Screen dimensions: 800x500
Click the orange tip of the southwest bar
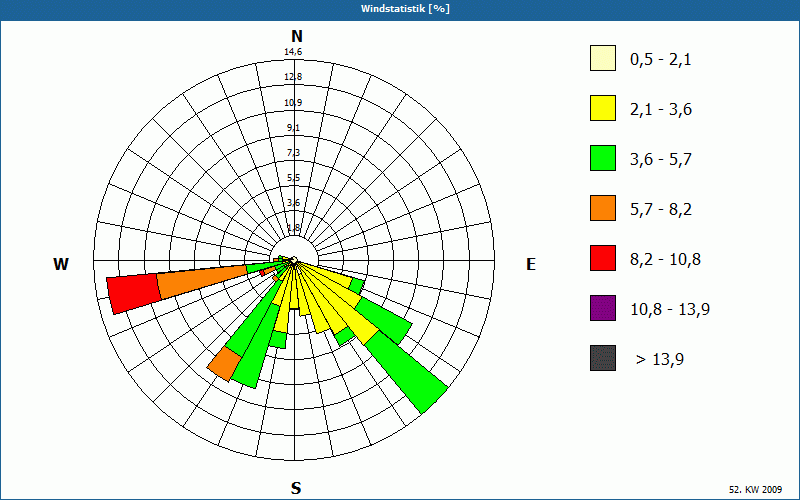tap(224, 364)
